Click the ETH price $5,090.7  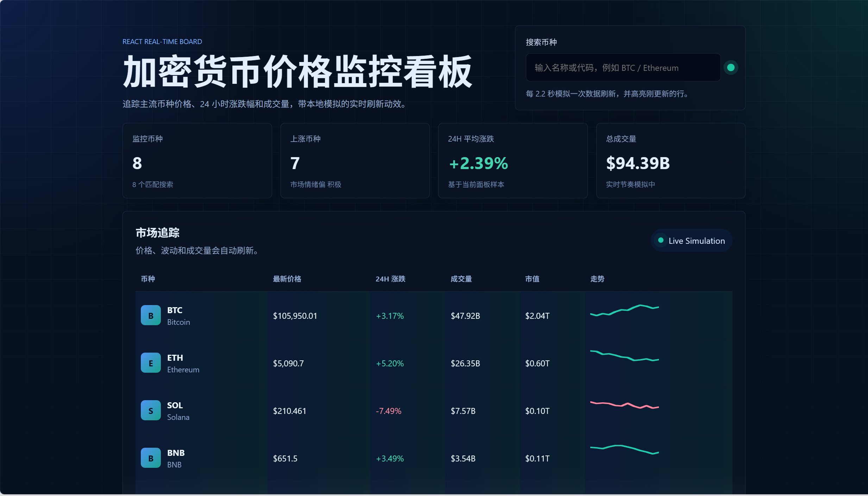point(288,363)
